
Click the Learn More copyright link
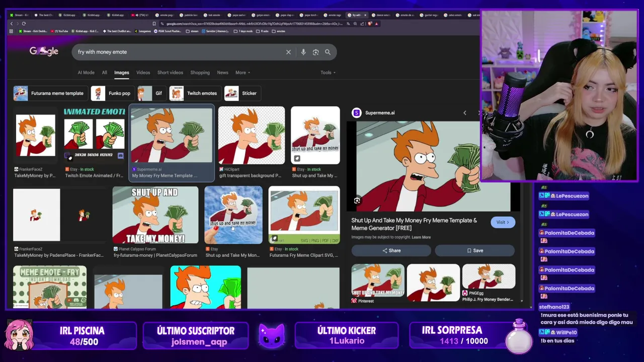point(421,237)
